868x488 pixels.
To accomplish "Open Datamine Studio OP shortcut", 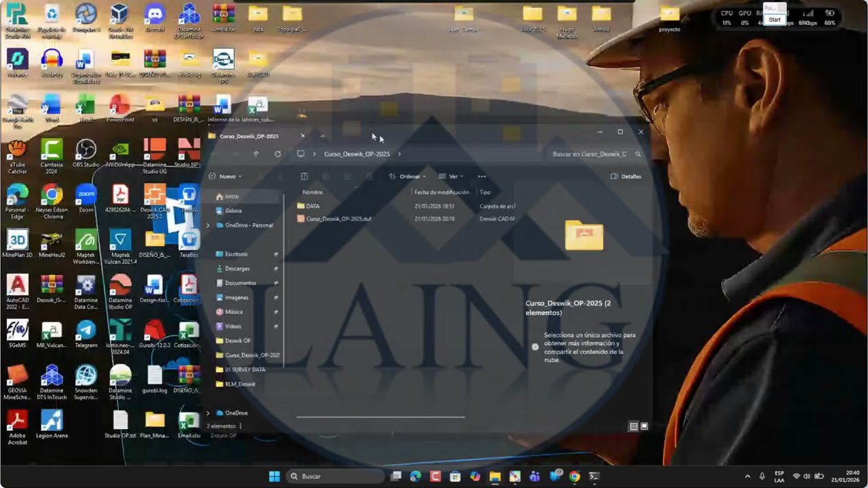I will click(x=120, y=292).
